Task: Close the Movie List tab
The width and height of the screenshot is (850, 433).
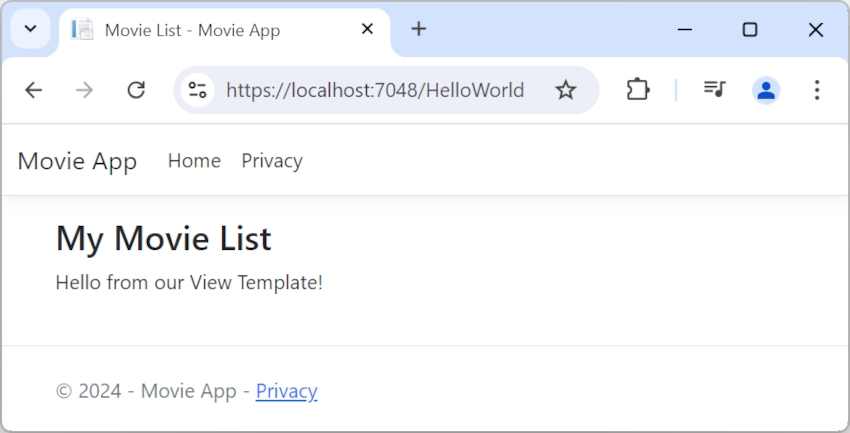Action: click(367, 29)
